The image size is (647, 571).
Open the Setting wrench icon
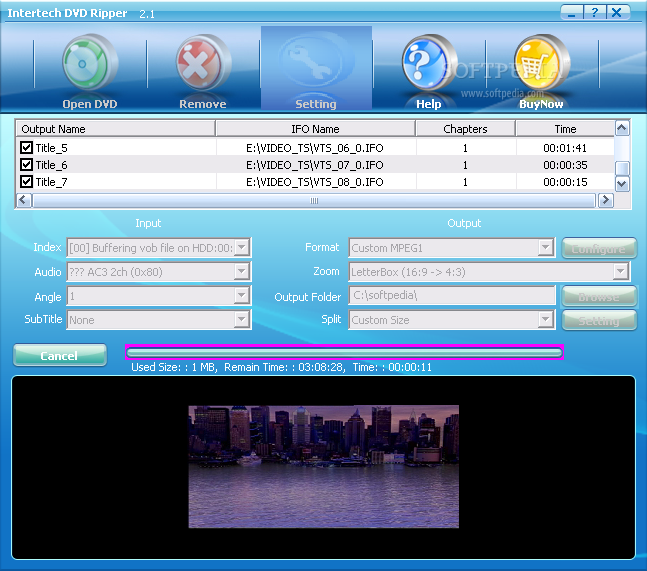click(316, 62)
